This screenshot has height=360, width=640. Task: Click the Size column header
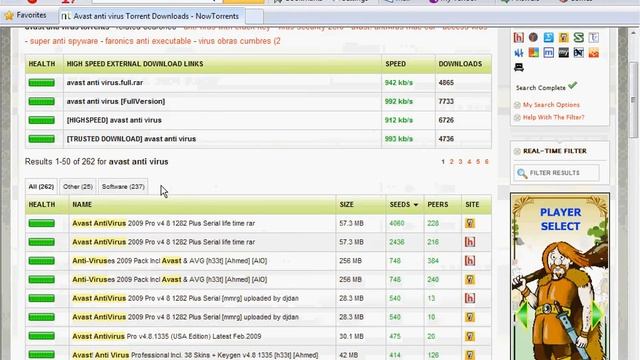[347, 204]
